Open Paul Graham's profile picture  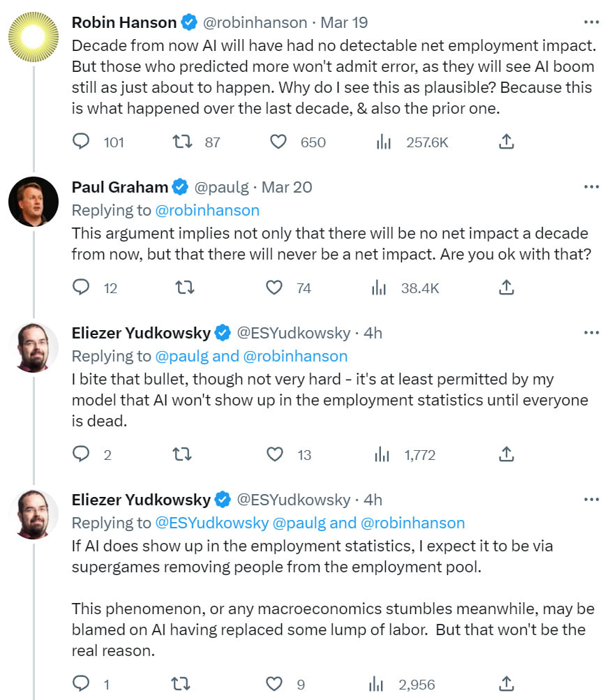click(x=33, y=201)
